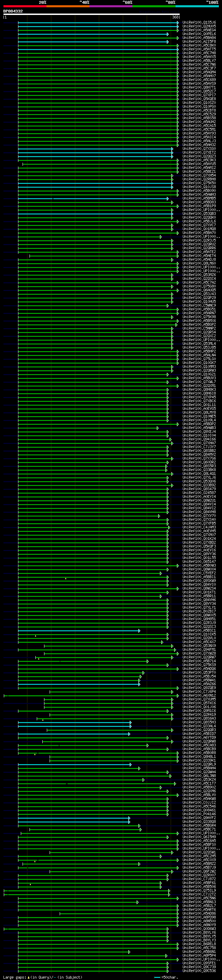Open hit UniRef100_A5BA84
This screenshot has width=222, height=980.
[x=199, y=38]
